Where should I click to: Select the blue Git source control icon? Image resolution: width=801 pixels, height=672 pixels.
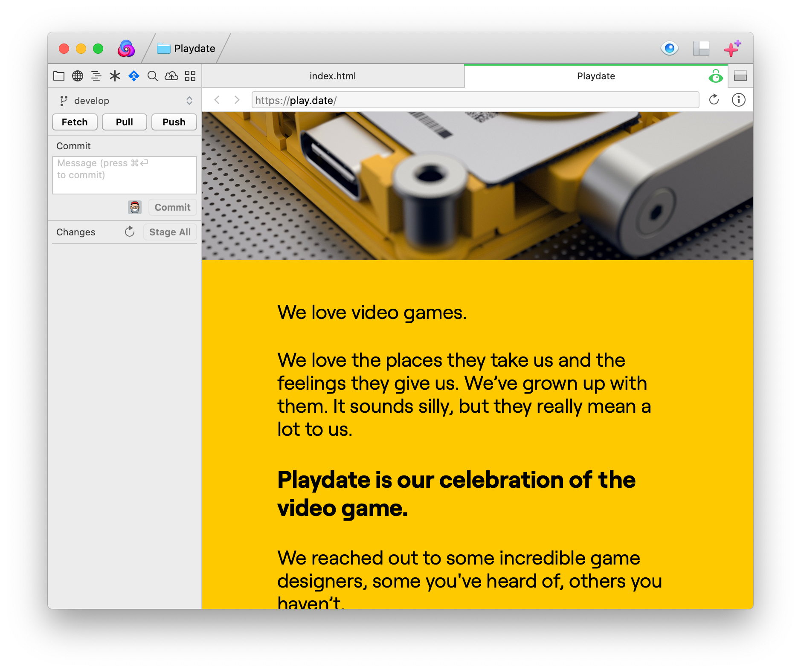134,76
